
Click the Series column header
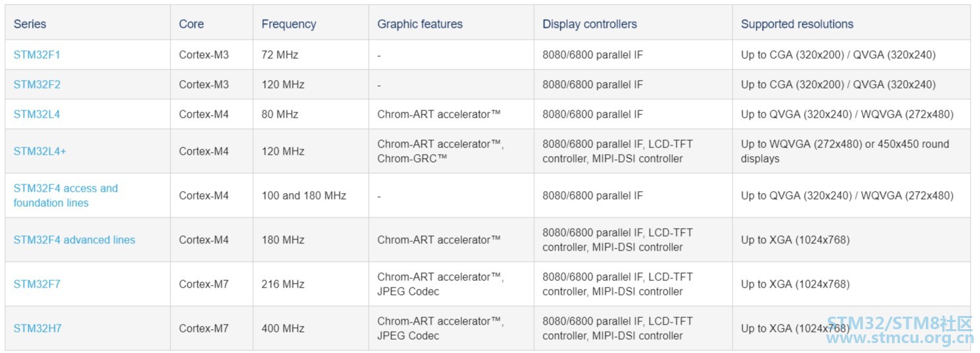click(30, 24)
